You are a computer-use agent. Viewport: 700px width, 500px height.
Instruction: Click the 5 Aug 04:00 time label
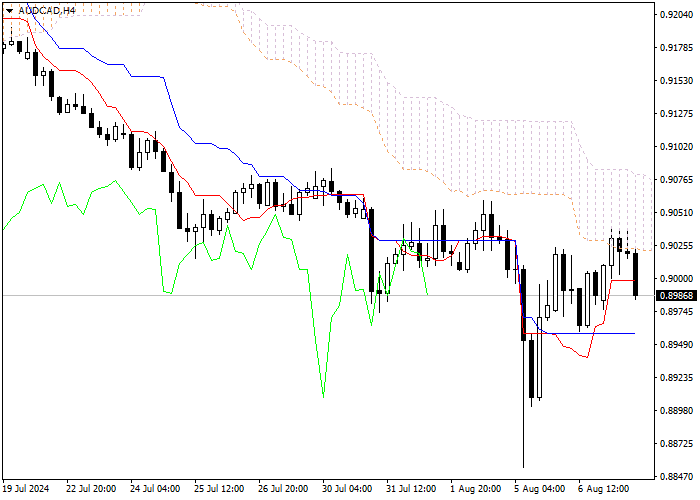[x=539, y=489]
